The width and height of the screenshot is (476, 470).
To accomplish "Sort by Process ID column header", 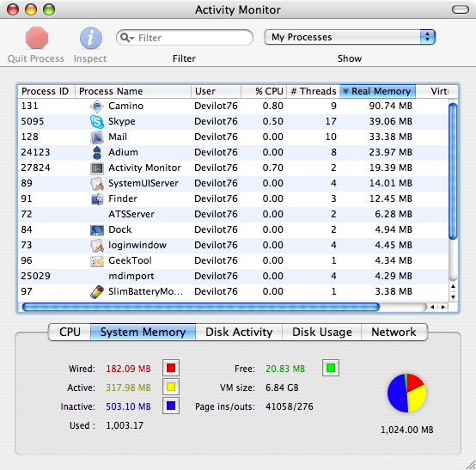I will click(x=46, y=91).
